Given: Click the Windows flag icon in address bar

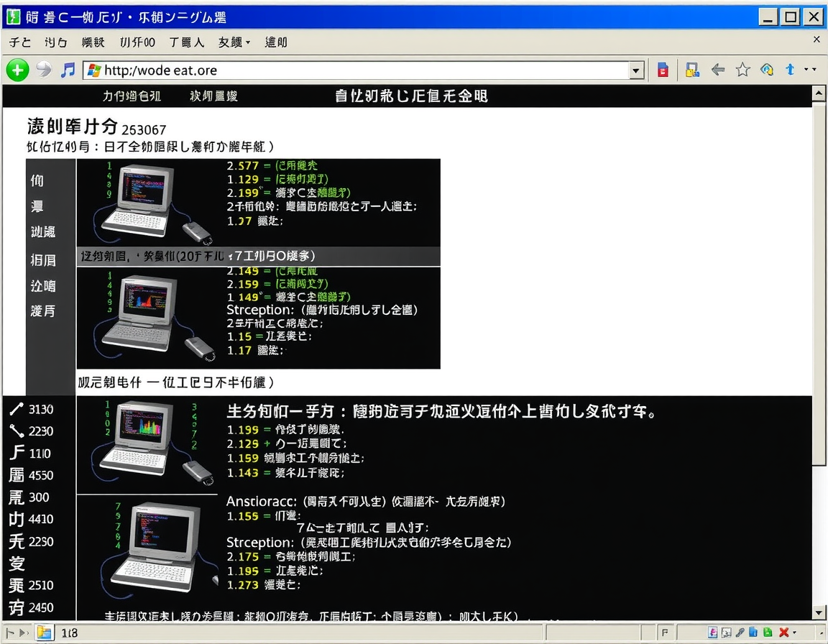Looking at the screenshot, I should 94,70.
